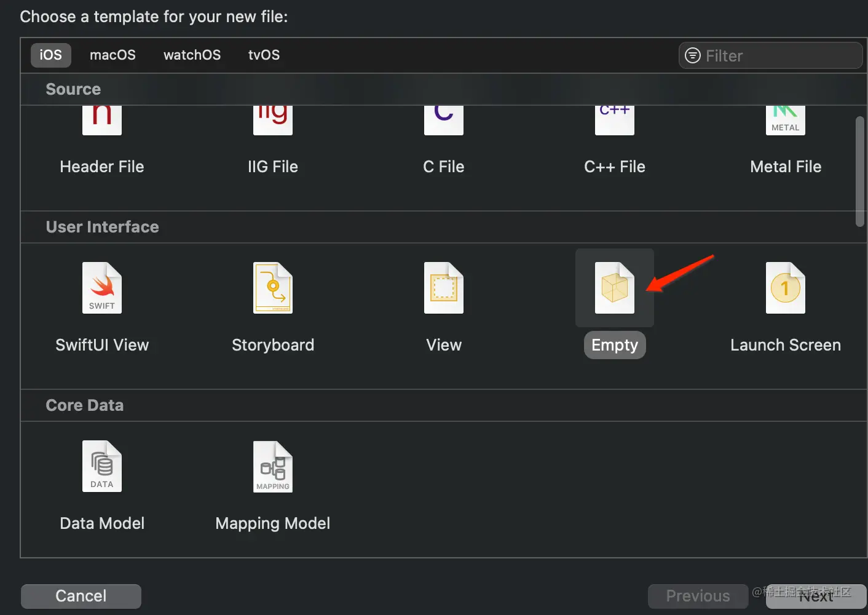This screenshot has height=615, width=868.
Task: Open the watchOS platform tab
Action: [x=192, y=55]
